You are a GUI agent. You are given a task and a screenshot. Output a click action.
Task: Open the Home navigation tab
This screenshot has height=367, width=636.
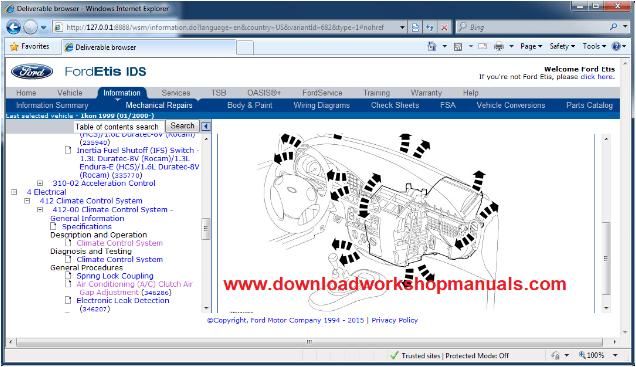point(26,93)
